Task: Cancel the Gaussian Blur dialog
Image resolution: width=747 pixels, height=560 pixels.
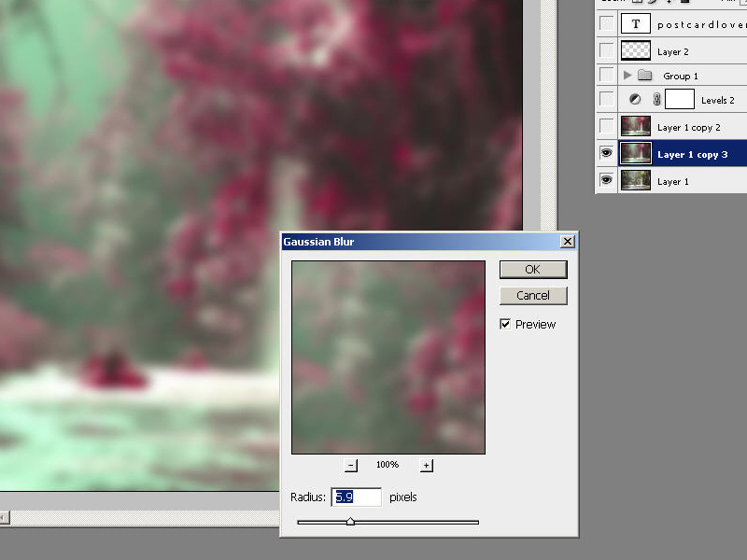Action: pos(533,296)
